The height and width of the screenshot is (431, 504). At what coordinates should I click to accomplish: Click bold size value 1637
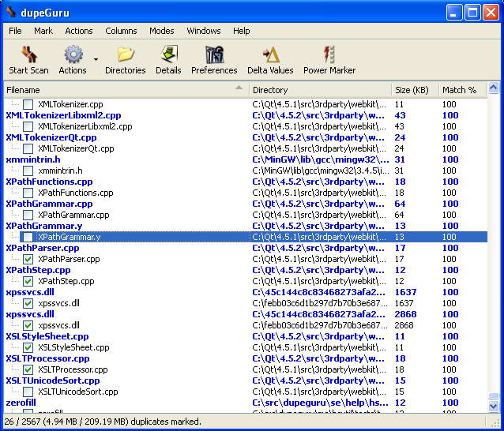point(405,292)
